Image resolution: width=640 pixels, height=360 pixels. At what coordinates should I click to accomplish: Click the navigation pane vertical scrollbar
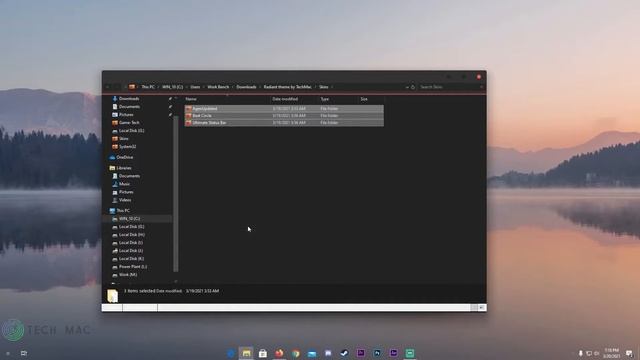[176, 194]
